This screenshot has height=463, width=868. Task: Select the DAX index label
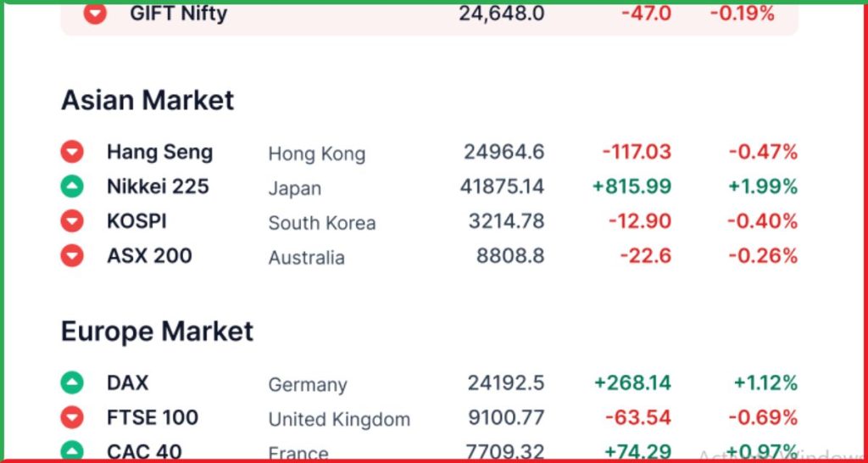[x=127, y=382]
